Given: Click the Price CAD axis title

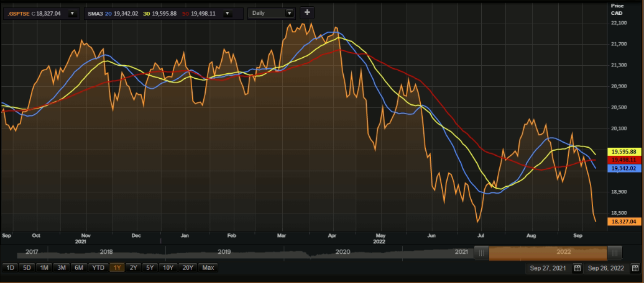Looking at the screenshot, I should point(617,9).
